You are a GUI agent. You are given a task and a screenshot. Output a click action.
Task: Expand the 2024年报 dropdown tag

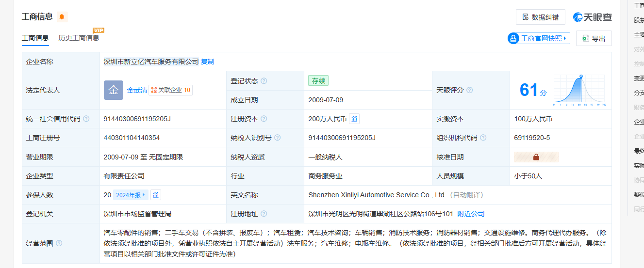(130, 195)
